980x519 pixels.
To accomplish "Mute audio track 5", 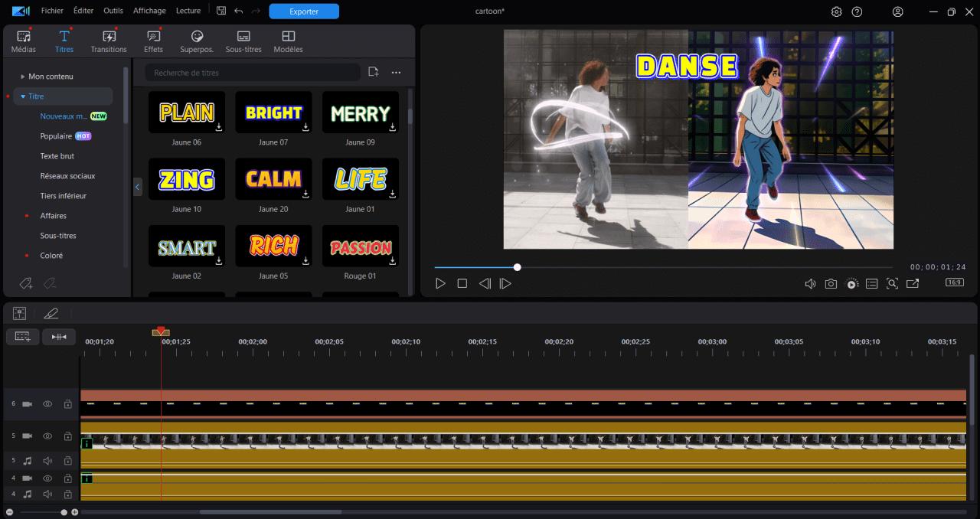I will (x=47, y=461).
